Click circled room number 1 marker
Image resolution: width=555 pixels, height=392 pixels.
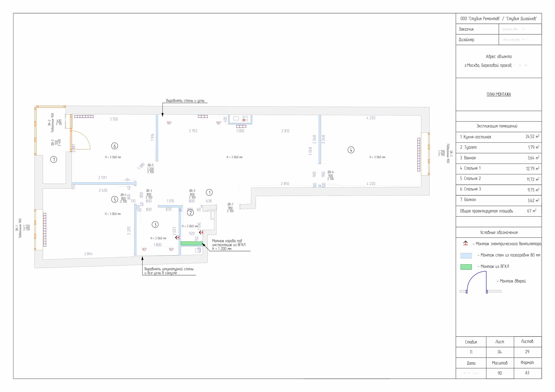tap(209, 193)
